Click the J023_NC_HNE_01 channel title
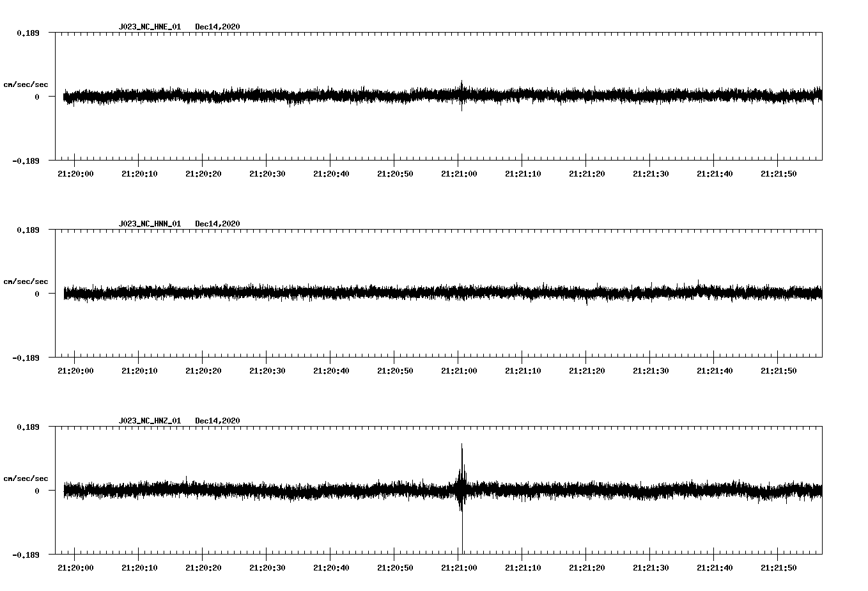The height and width of the screenshot is (591, 868). [x=149, y=27]
